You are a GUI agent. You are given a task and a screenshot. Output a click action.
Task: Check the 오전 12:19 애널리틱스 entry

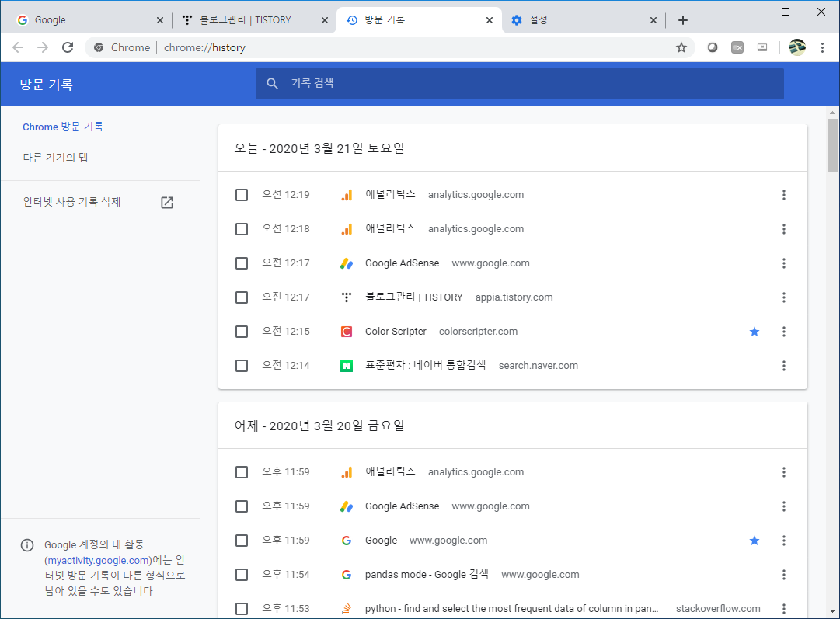tap(242, 195)
